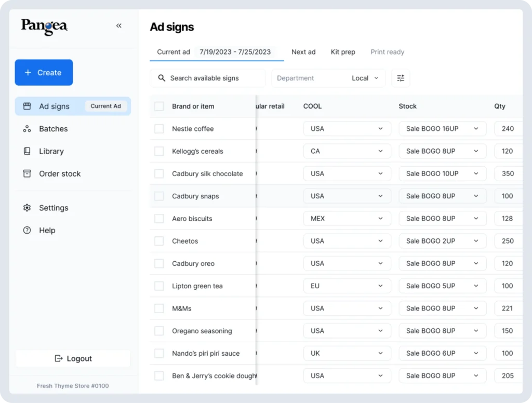The height and width of the screenshot is (403, 532).
Task: Expand the Sale BOGO 5UP stock dropdown
Action: 443,286
